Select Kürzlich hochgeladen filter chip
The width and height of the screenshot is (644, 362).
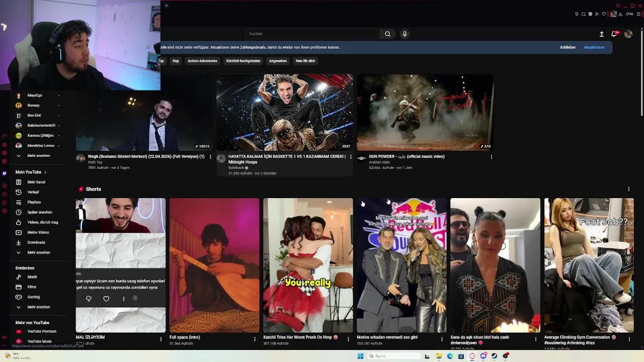click(x=243, y=61)
